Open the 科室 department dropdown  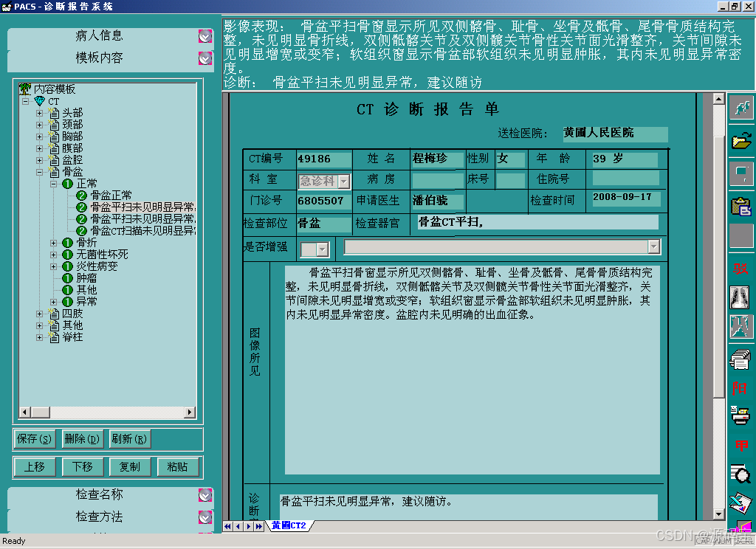click(345, 181)
